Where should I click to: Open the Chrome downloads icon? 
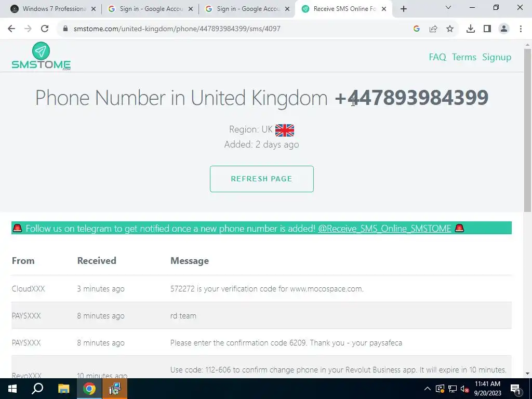471,29
